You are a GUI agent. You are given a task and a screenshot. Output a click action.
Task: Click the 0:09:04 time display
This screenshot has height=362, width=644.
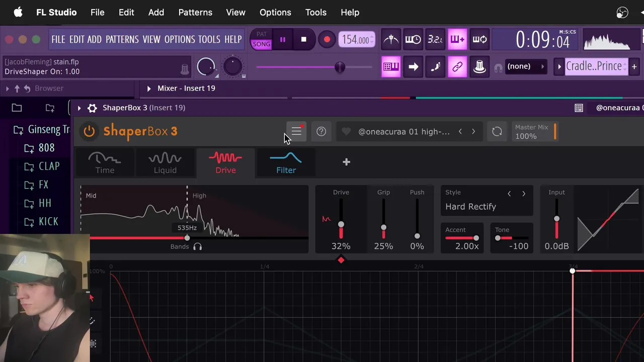pos(543,40)
